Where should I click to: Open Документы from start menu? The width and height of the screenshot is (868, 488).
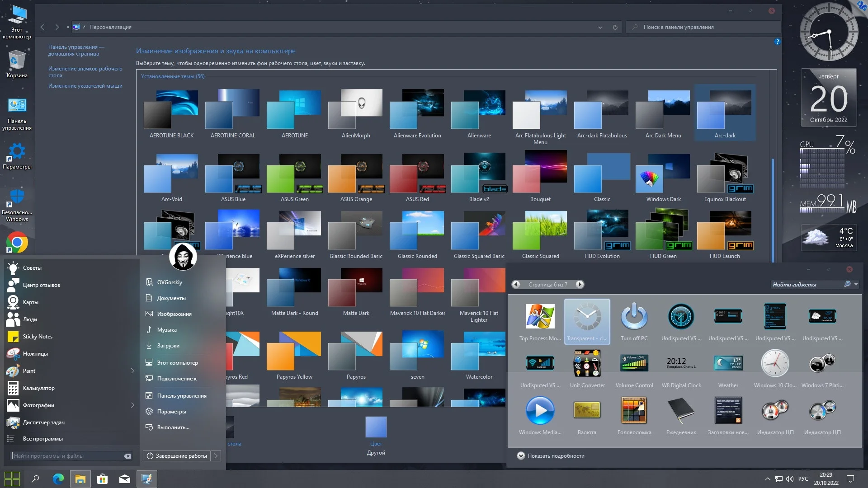tap(171, 298)
